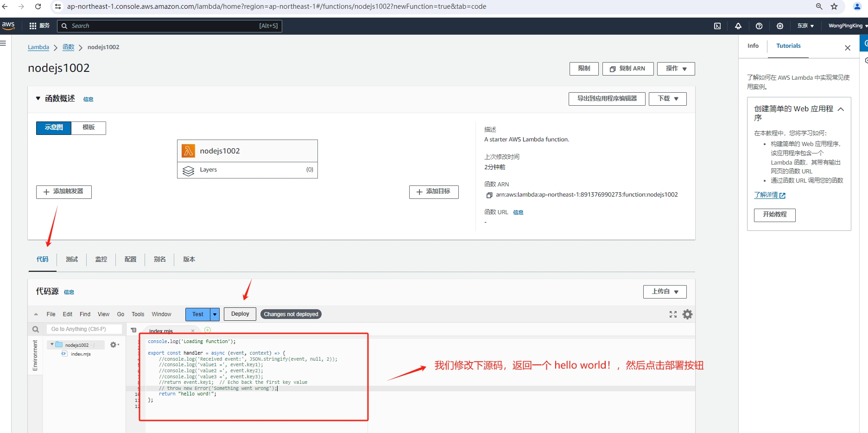Collapse the nodejs1002 folder in file tree

tap(52, 344)
